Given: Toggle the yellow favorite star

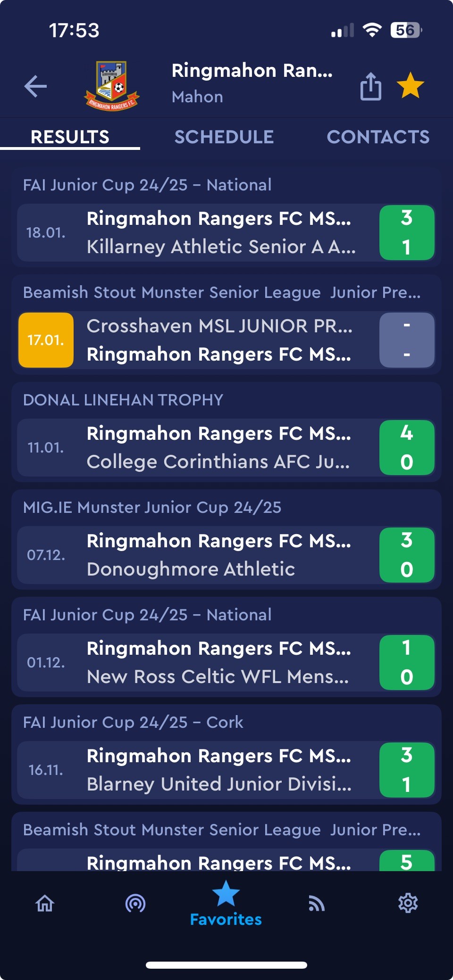Looking at the screenshot, I should point(411,85).
